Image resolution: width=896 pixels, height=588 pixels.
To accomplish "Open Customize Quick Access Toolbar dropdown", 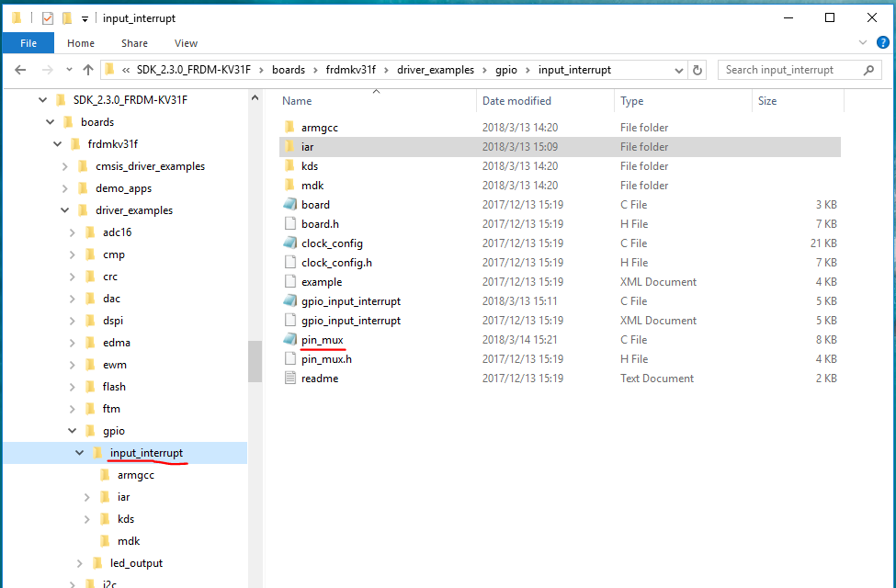I will coord(85,19).
